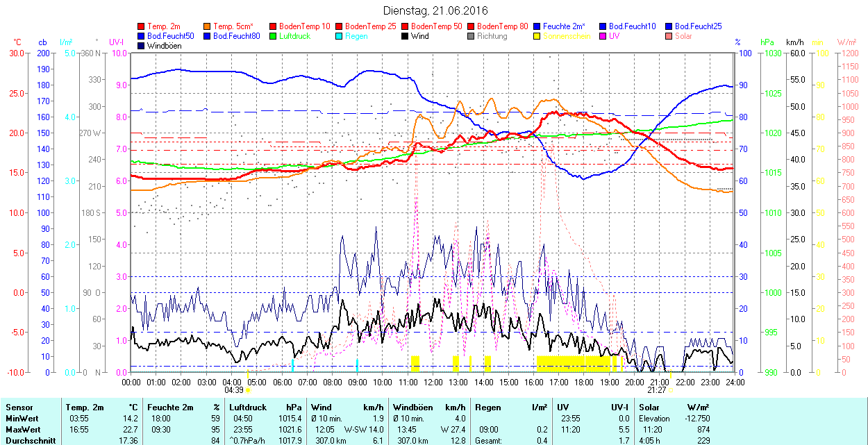The width and height of the screenshot is (868, 445).
Task: Click the average gust value 12.8
Action: (457, 440)
